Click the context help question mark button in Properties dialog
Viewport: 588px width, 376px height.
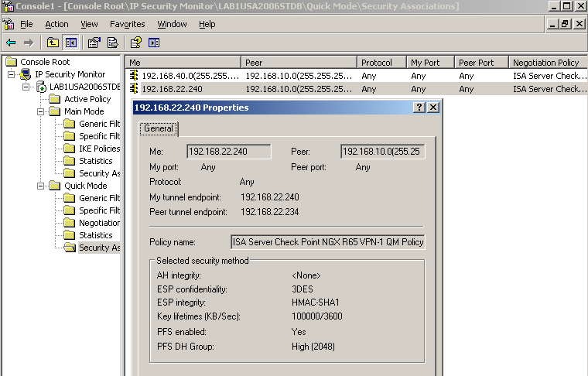point(419,108)
